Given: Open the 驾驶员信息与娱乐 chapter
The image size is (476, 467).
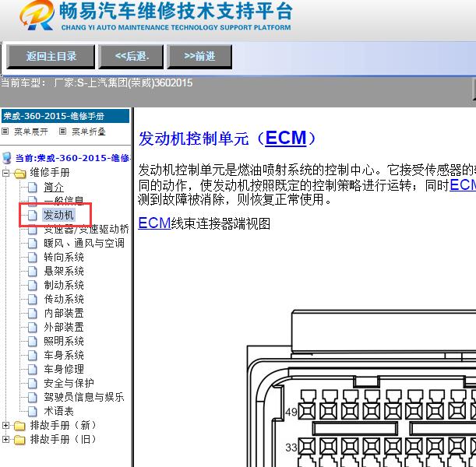Looking at the screenshot, I should [x=84, y=397].
